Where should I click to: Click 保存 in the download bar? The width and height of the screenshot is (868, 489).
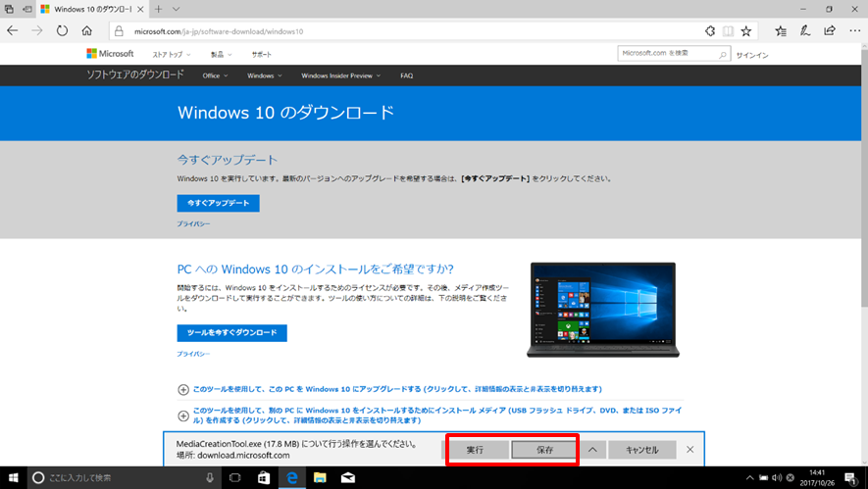point(544,450)
